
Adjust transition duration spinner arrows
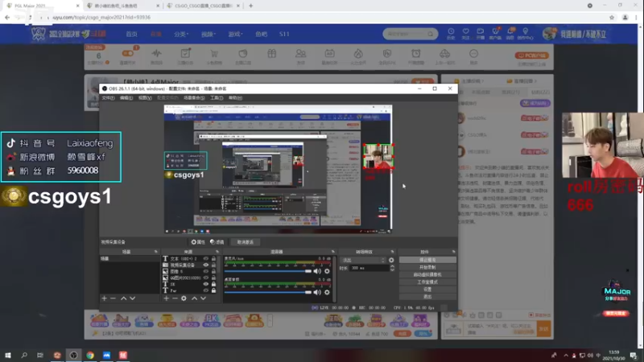pyautogui.click(x=392, y=268)
